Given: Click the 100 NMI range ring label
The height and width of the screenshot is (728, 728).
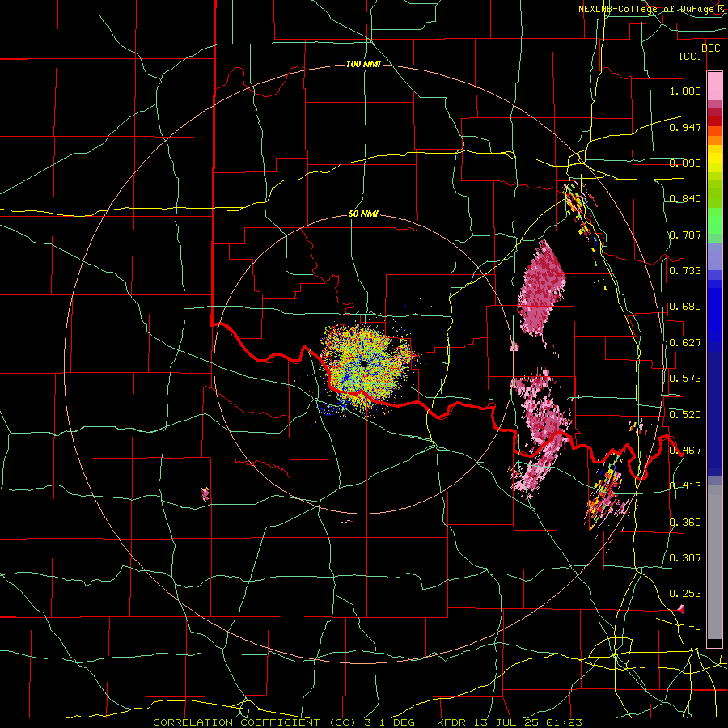Looking at the screenshot, I should coord(363,64).
